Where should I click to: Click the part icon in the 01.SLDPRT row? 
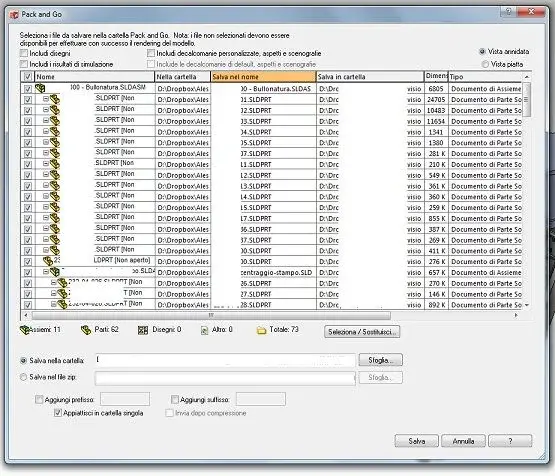(x=55, y=99)
